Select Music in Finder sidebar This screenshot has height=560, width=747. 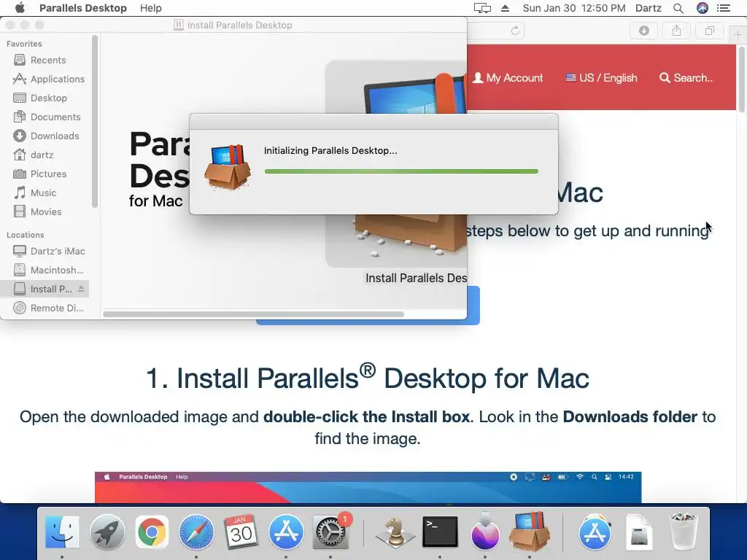point(44,192)
